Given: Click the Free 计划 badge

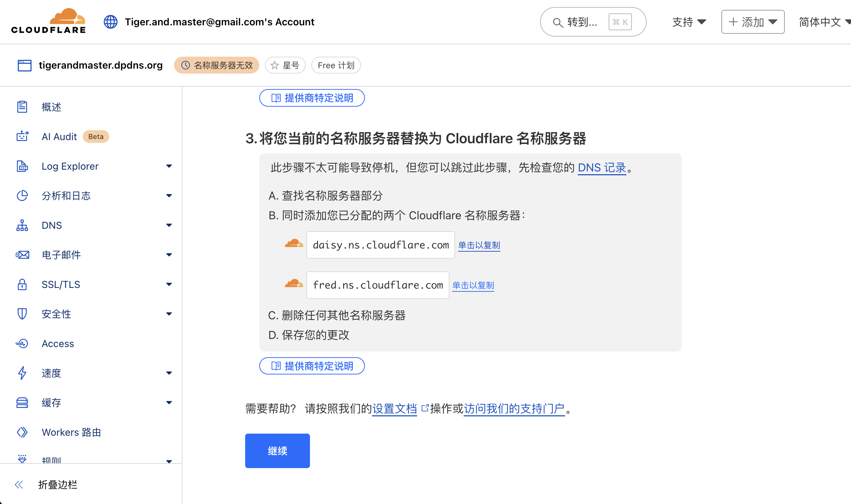Looking at the screenshot, I should pyautogui.click(x=336, y=65).
